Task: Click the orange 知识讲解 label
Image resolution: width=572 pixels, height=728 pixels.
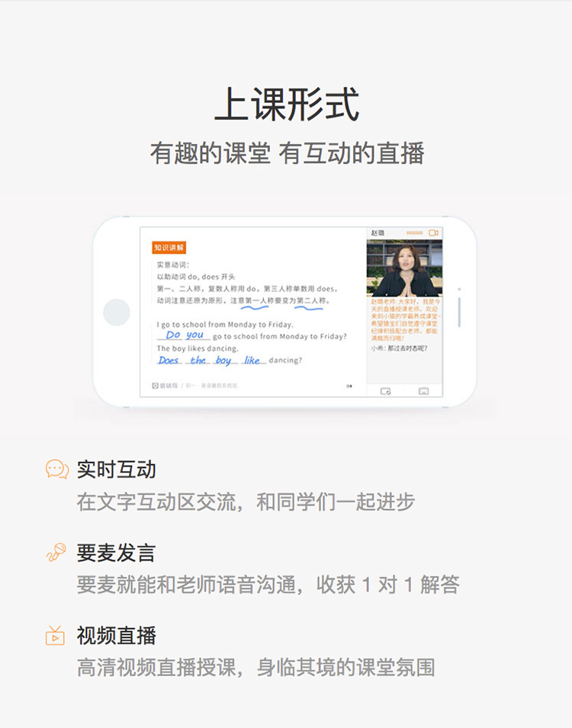Action: [169, 248]
